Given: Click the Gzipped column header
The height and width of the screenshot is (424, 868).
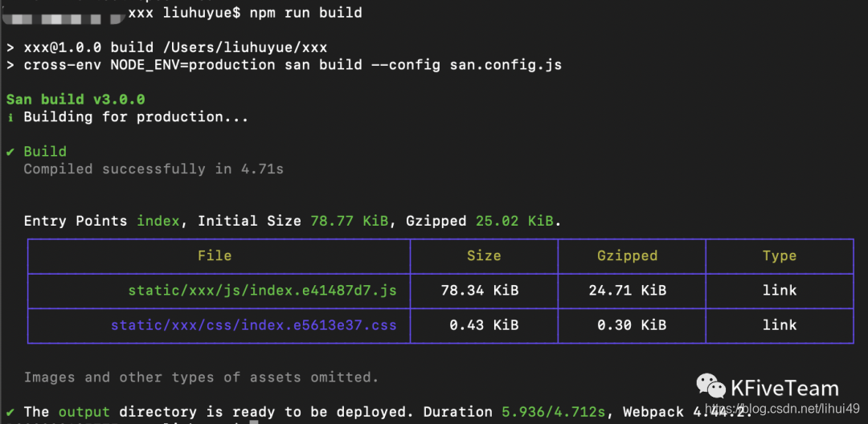Looking at the screenshot, I should click(x=627, y=256).
